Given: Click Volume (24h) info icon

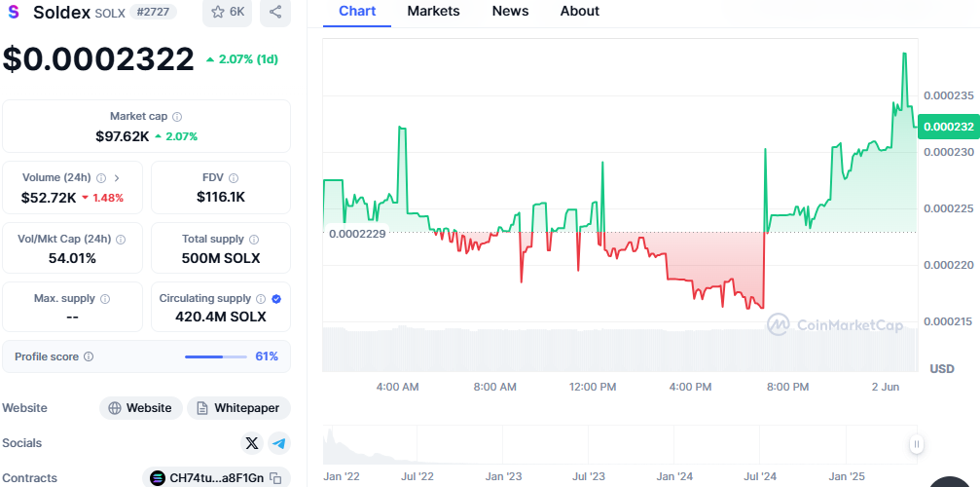Looking at the screenshot, I should tap(101, 177).
